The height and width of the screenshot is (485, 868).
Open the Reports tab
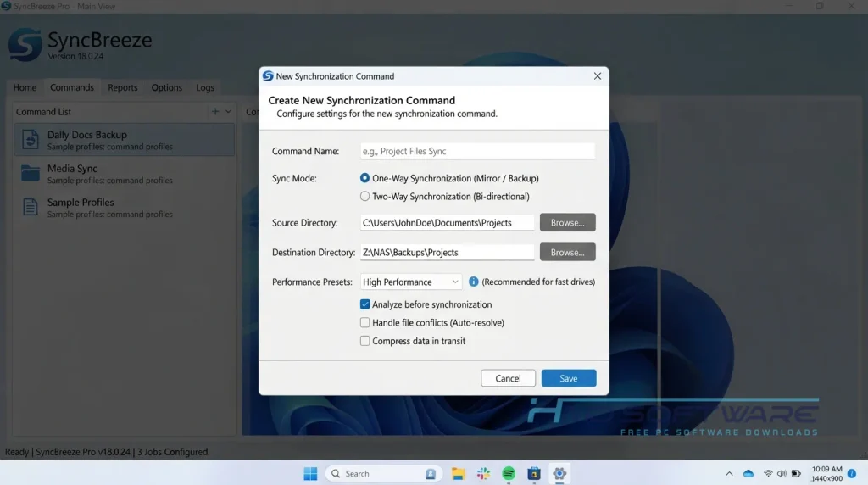pyautogui.click(x=122, y=87)
